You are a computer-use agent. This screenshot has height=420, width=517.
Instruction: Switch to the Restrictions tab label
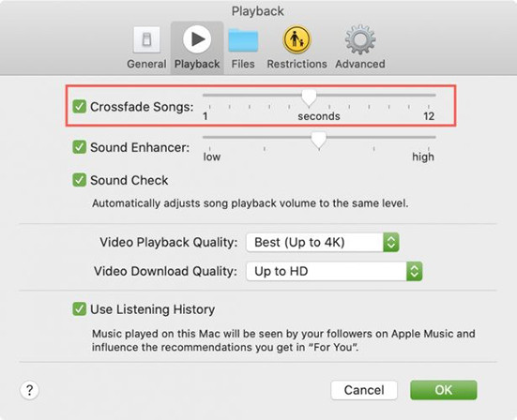click(x=297, y=64)
